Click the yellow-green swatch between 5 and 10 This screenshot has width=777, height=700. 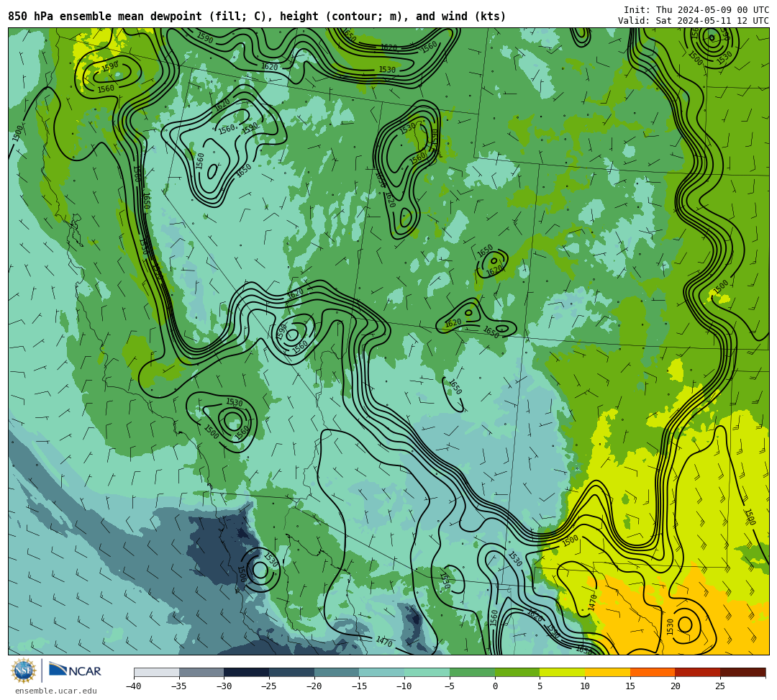click(563, 672)
